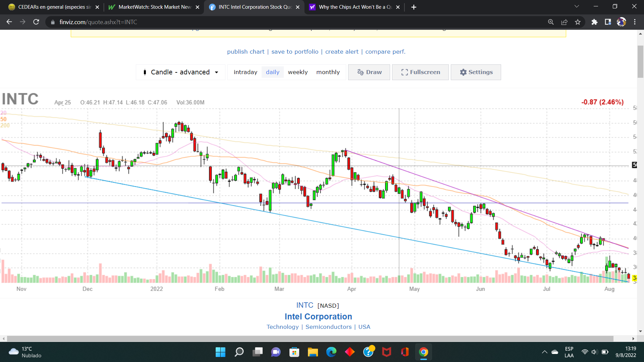This screenshot has height=362, width=644.
Task: Reload the finviz page
Action: [x=36, y=22]
